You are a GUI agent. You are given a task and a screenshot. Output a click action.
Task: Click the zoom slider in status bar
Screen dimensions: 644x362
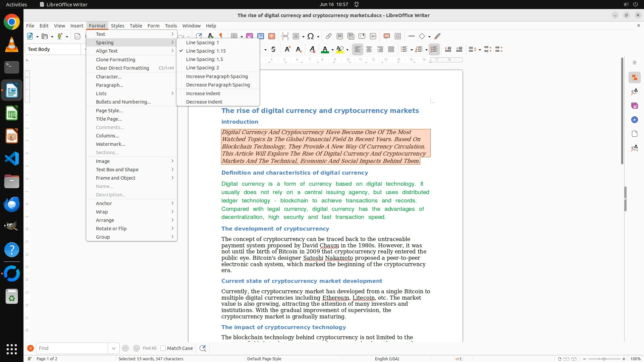[x=604, y=359]
